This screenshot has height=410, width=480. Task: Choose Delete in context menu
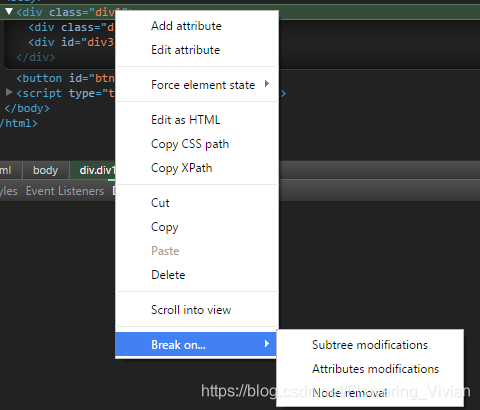[x=197, y=275]
